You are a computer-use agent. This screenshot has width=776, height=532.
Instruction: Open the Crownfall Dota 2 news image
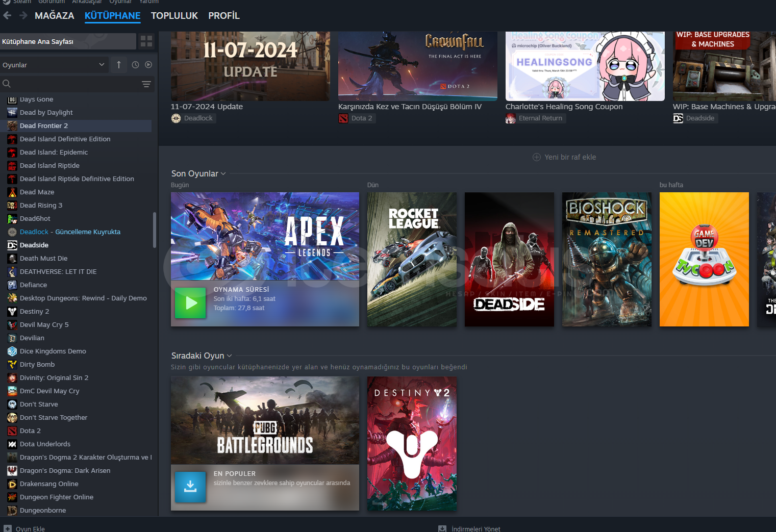418,66
